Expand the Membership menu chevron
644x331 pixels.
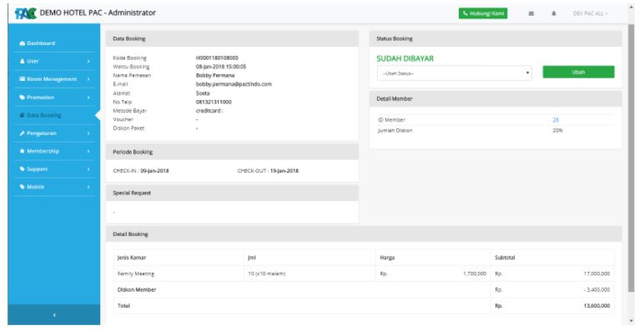coord(88,151)
